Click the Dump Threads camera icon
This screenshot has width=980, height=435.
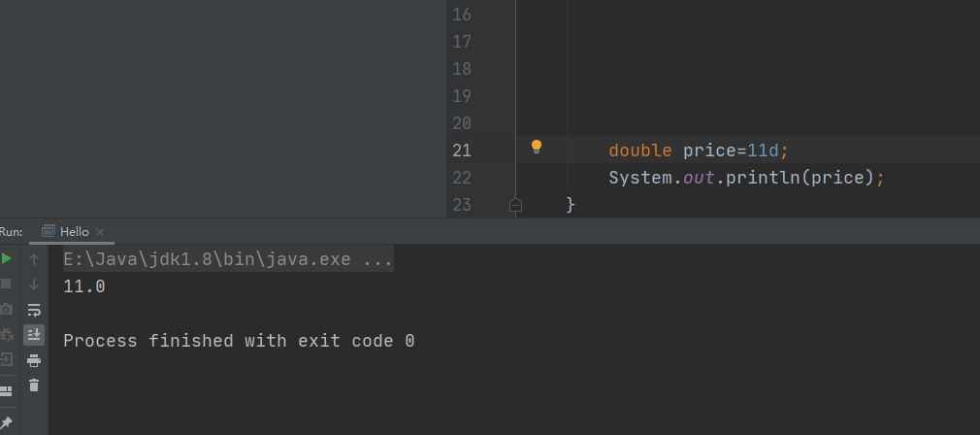point(7,309)
